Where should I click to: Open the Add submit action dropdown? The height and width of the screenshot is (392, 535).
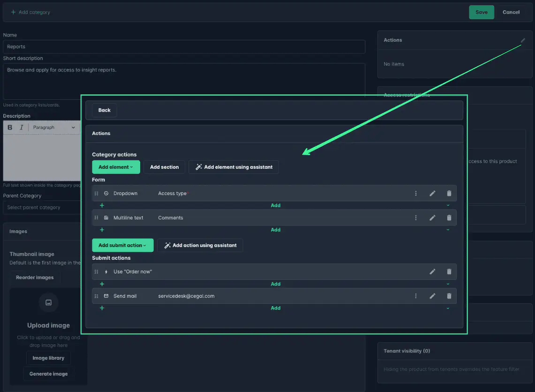(122, 245)
